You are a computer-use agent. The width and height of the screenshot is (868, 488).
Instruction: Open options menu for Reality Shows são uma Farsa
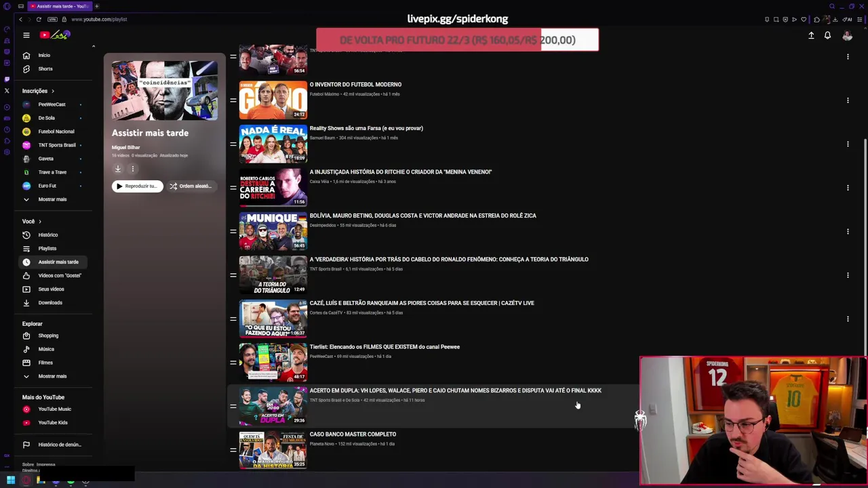848,144
